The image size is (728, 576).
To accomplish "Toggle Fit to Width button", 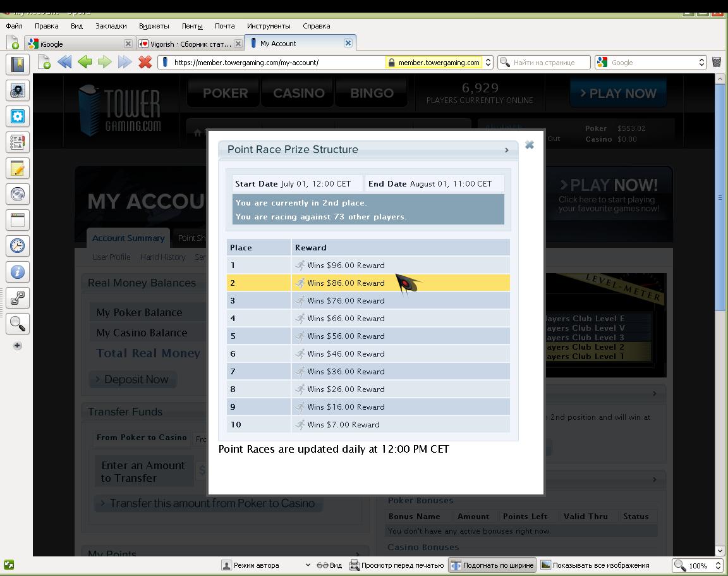I will (492, 565).
